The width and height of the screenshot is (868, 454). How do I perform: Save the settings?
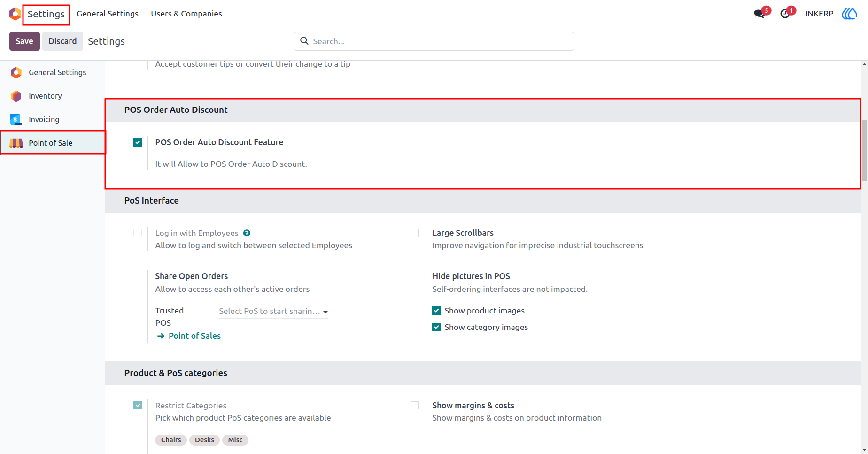24,41
